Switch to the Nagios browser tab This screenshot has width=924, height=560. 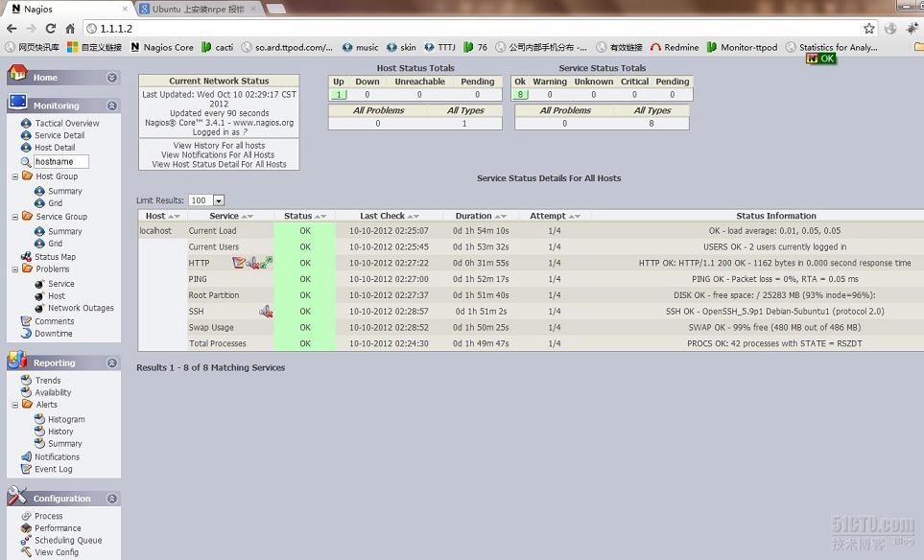[x=68, y=9]
